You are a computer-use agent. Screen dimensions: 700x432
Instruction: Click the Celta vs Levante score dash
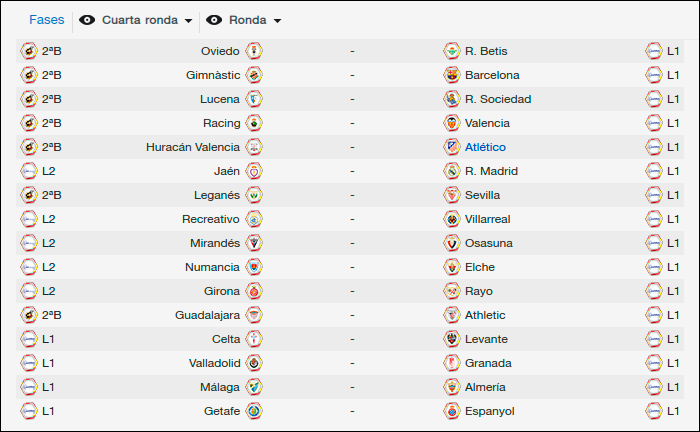(x=352, y=339)
